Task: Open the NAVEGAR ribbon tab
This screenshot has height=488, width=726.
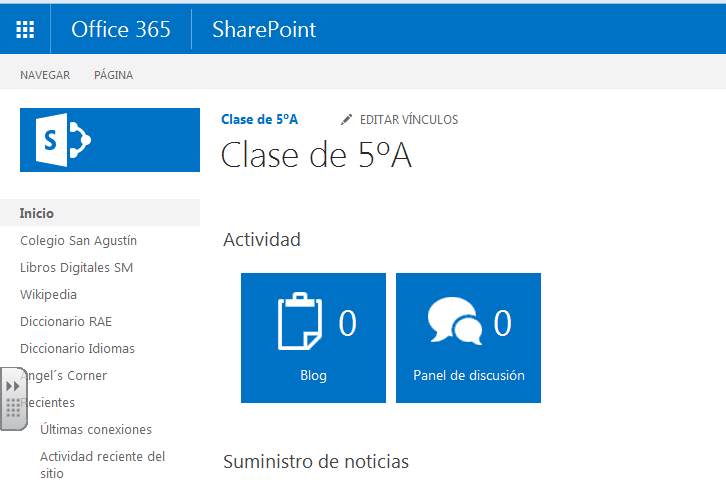Action: [x=45, y=75]
